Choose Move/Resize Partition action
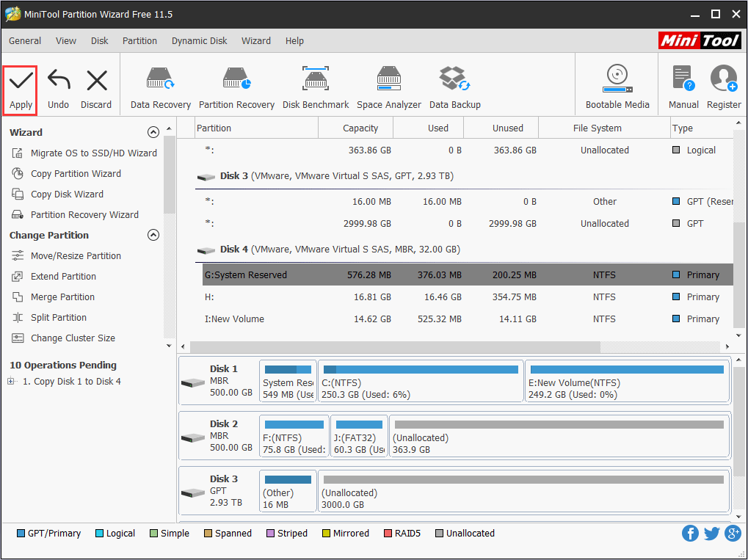 tap(66, 255)
